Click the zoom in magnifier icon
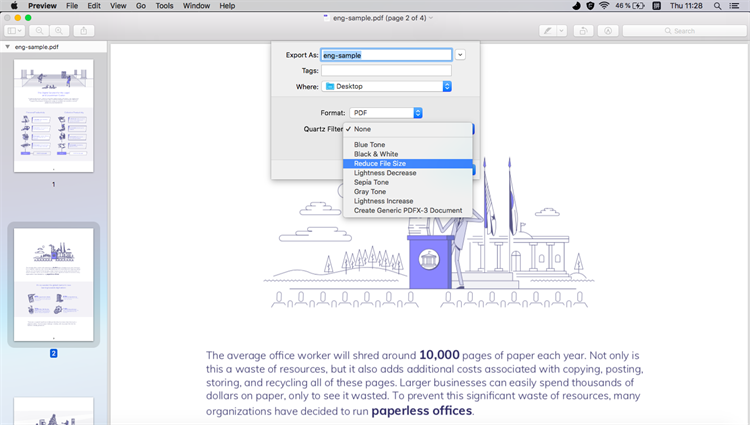Screen dimensions: 750x425 59,31
